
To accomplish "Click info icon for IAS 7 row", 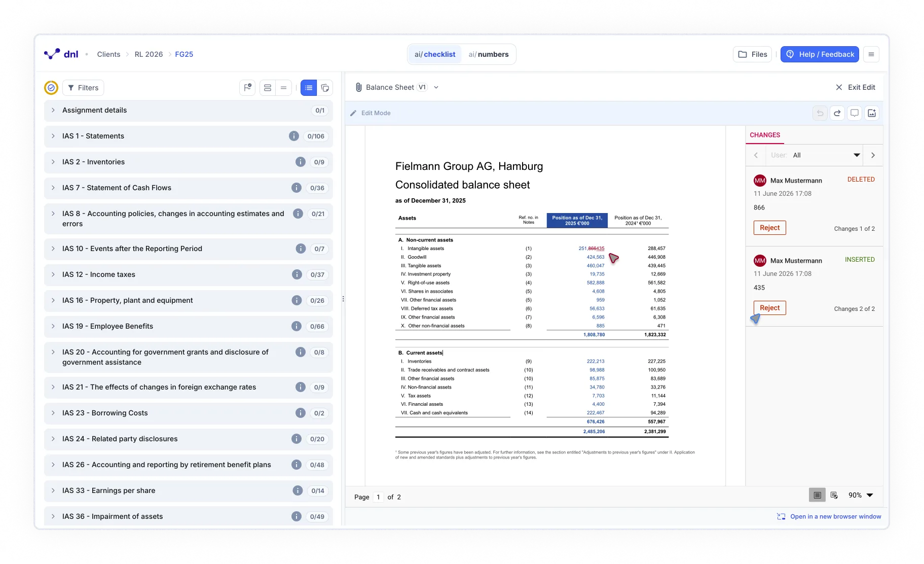I will [297, 188].
